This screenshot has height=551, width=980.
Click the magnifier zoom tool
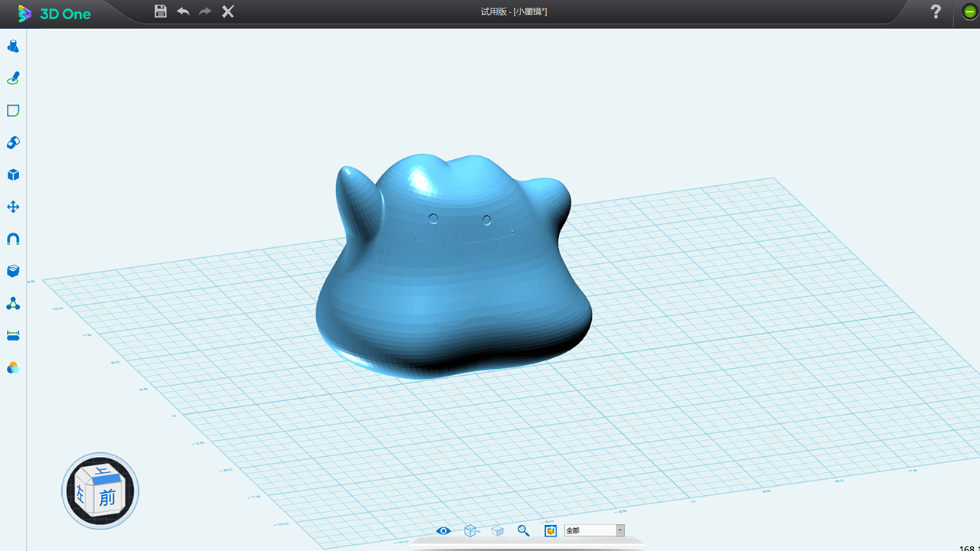(524, 530)
